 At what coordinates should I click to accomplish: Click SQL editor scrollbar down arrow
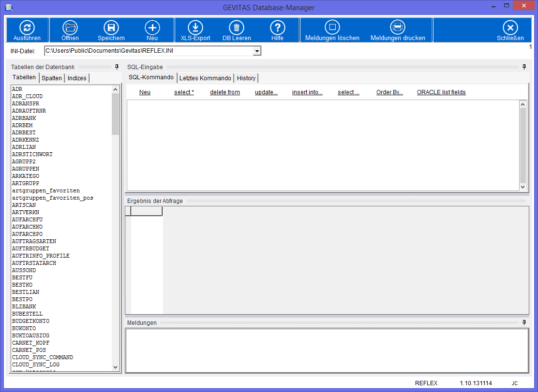pyautogui.click(x=523, y=187)
